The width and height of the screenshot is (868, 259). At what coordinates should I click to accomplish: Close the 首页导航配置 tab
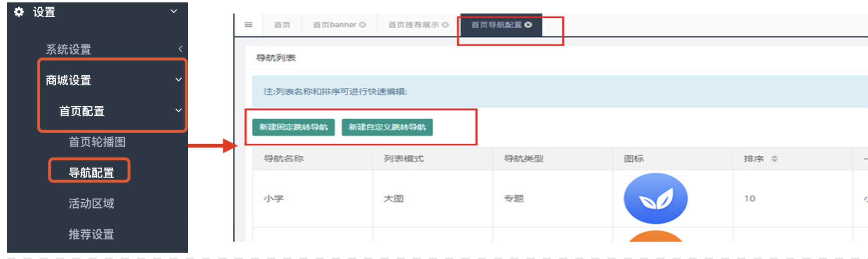(528, 25)
